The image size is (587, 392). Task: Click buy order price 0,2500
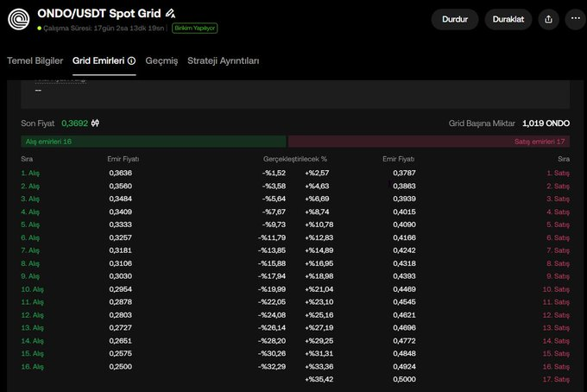click(x=121, y=367)
